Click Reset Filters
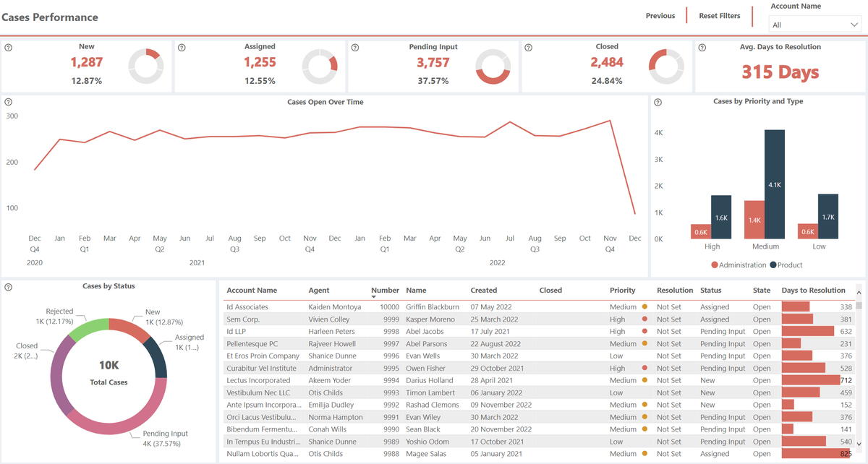The width and height of the screenshot is (868, 464). pos(720,15)
